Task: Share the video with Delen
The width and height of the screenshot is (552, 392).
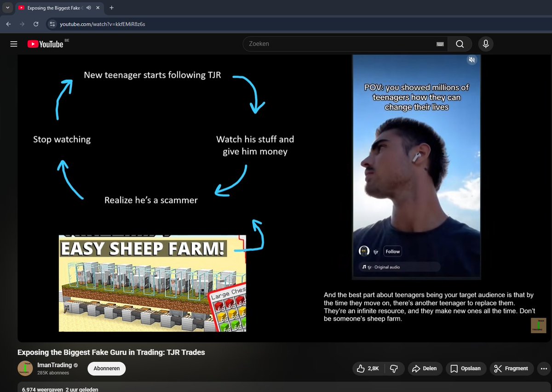Action: click(x=425, y=369)
